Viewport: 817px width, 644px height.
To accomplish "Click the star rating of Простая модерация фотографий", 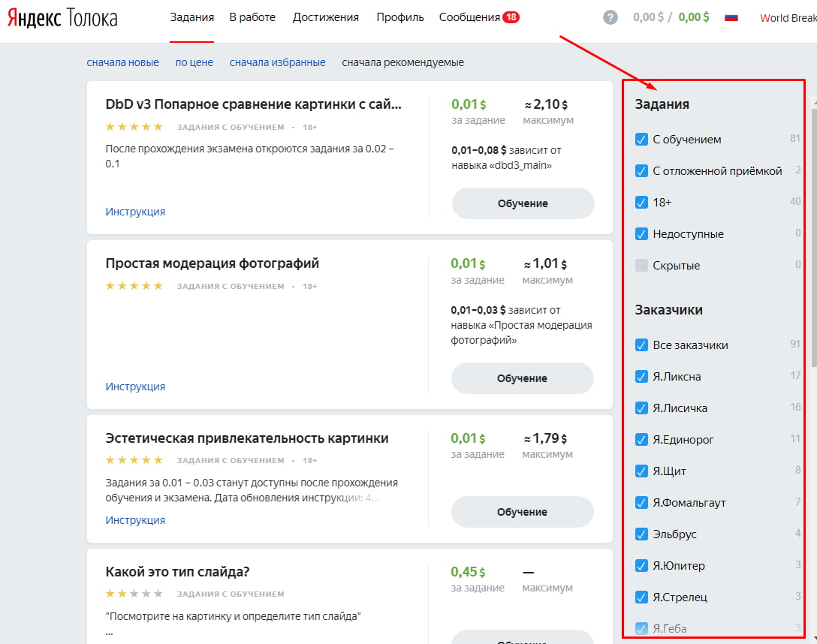I will tap(135, 285).
